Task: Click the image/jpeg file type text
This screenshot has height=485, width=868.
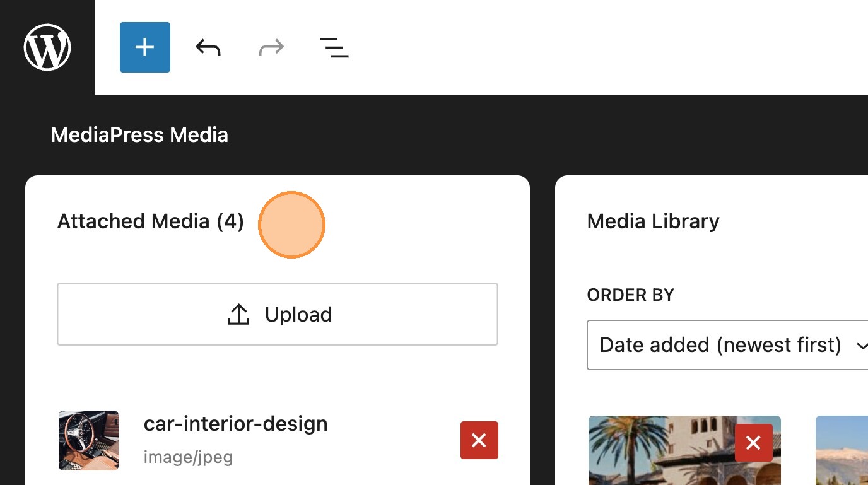Action: 188,457
